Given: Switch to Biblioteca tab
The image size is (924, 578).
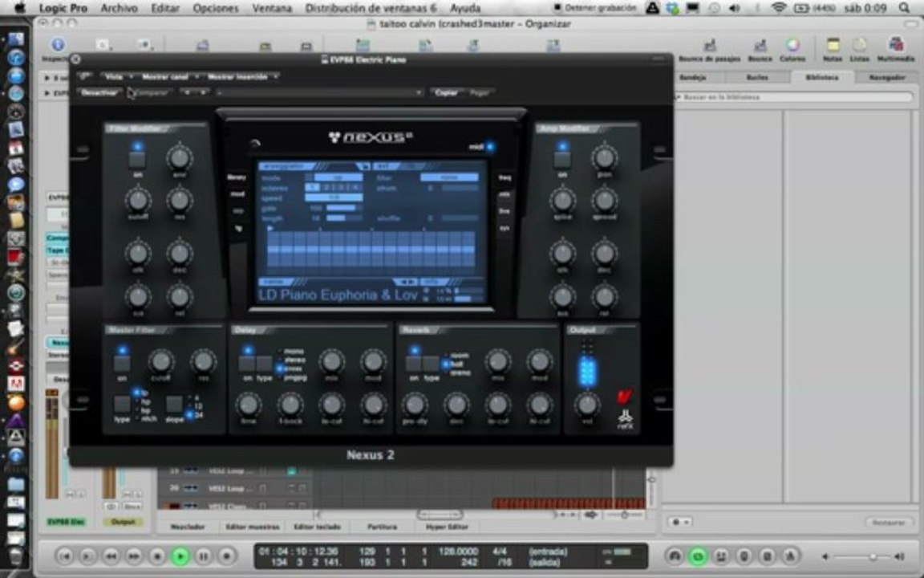Looking at the screenshot, I should pos(821,77).
